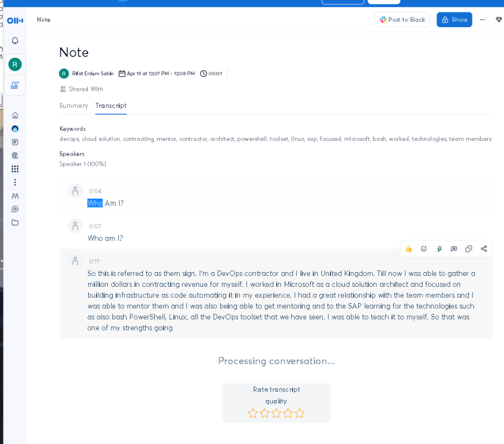Click the keyword 'team members'
This screenshot has width=504, height=444.
coord(470,139)
